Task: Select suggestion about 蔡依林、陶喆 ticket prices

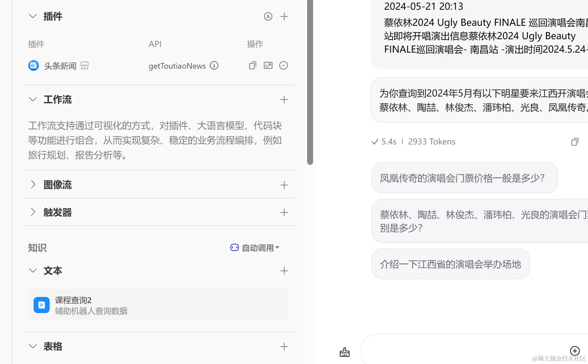Action: [x=480, y=221]
